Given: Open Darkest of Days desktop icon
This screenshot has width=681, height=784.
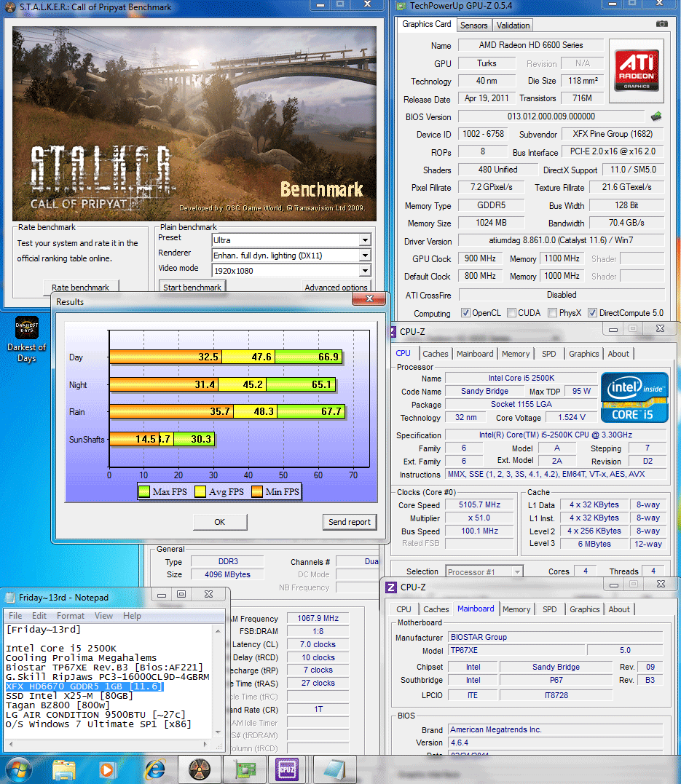Looking at the screenshot, I should click(x=26, y=339).
